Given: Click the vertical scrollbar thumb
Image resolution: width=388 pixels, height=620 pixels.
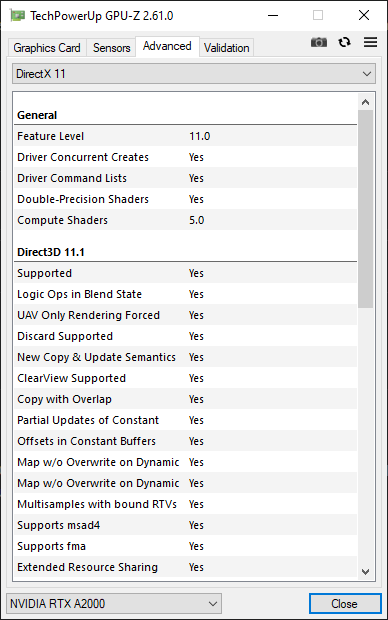Looking at the screenshot, I should click(365, 209).
